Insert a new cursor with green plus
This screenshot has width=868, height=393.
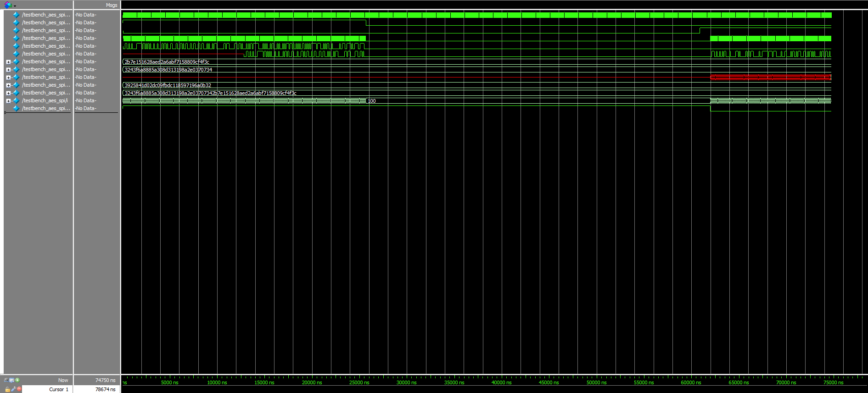coord(17,380)
